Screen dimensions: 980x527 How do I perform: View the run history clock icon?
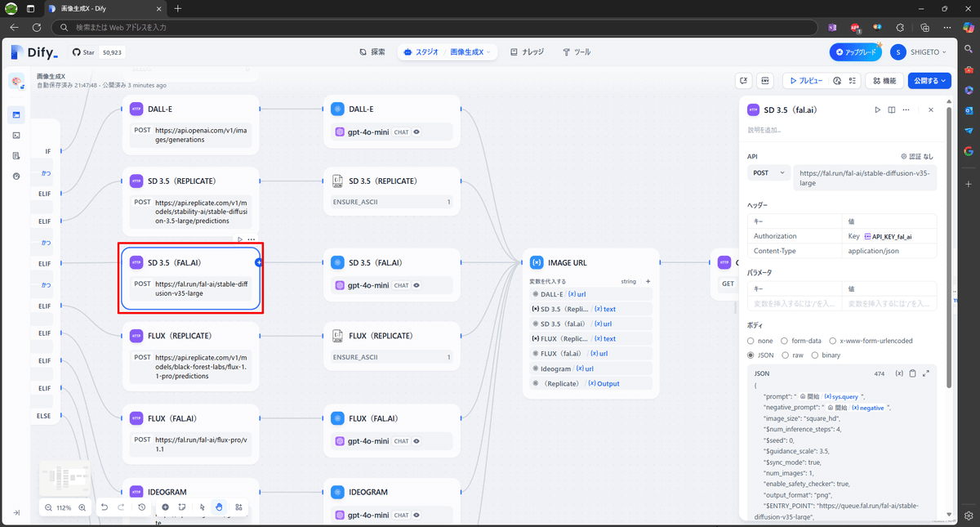837,81
